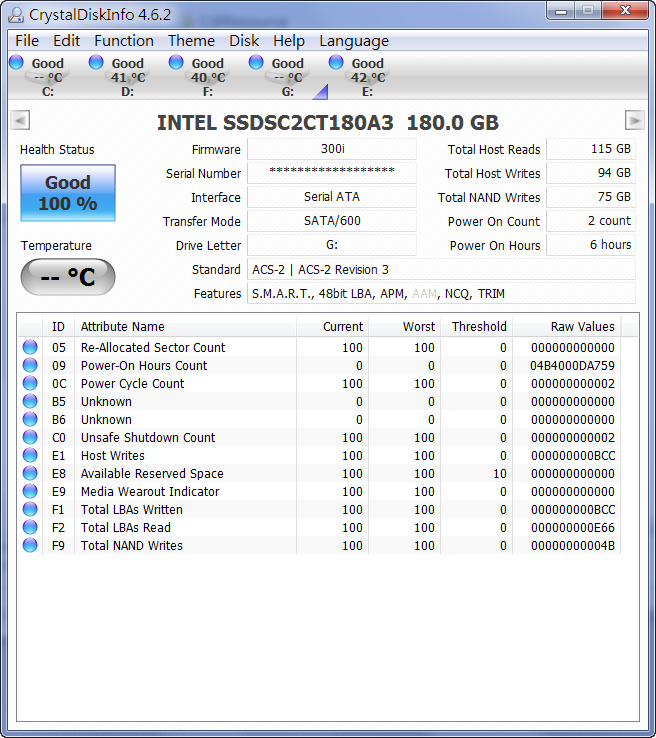The width and height of the screenshot is (656, 738).
Task: Click the Good 100 % health status button
Action: pos(68,193)
